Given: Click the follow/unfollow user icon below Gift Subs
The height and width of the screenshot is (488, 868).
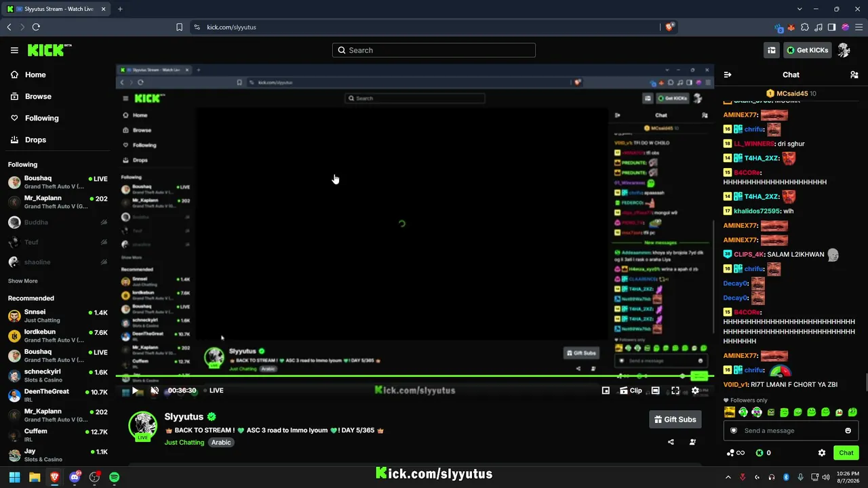Looking at the screenshot, I should [x=692, y=442].
